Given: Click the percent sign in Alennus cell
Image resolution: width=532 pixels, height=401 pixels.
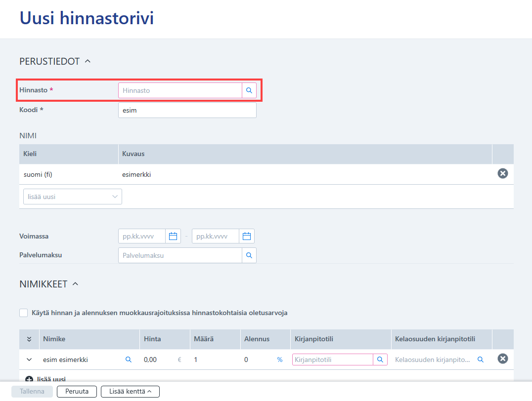Looking at the screenshot, I should pos(279,360).
